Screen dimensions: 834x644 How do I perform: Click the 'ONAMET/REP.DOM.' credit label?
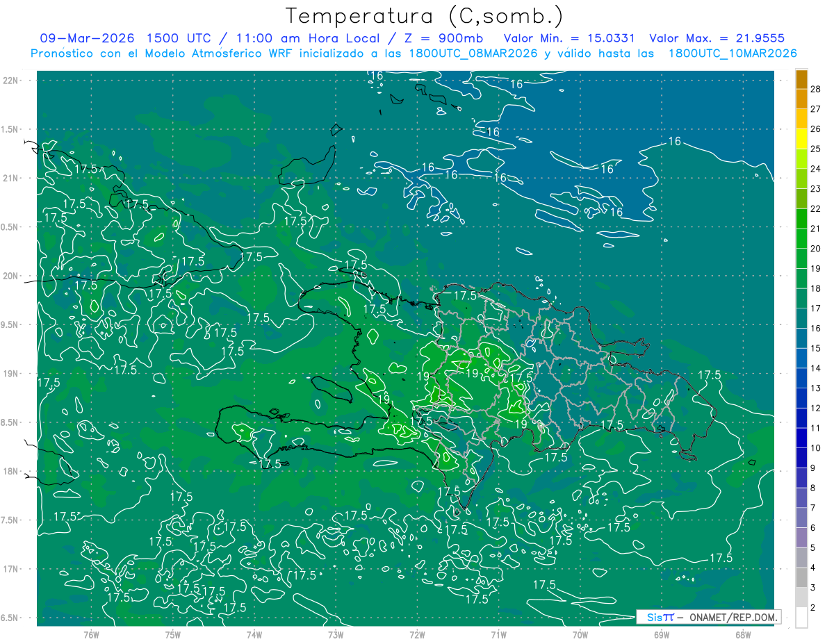point(733,617)
